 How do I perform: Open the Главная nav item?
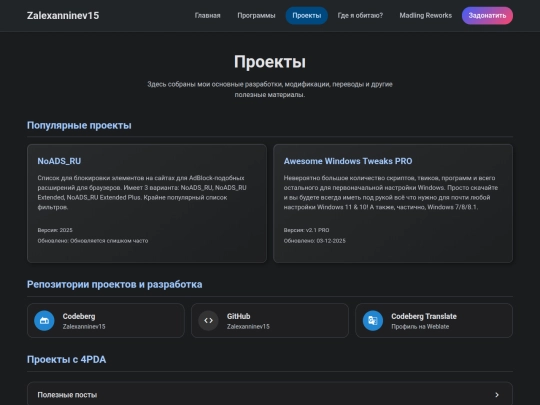point(207,15)
